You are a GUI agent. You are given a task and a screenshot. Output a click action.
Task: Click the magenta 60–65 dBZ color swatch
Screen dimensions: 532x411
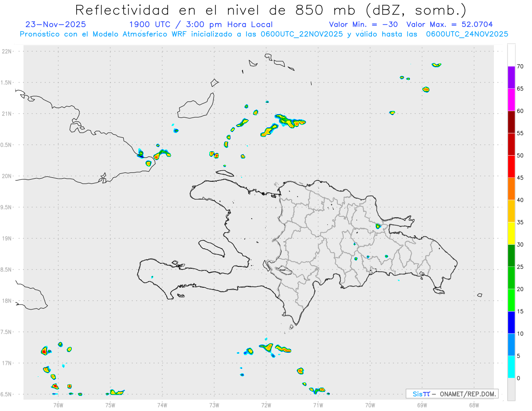pos(511,99)
